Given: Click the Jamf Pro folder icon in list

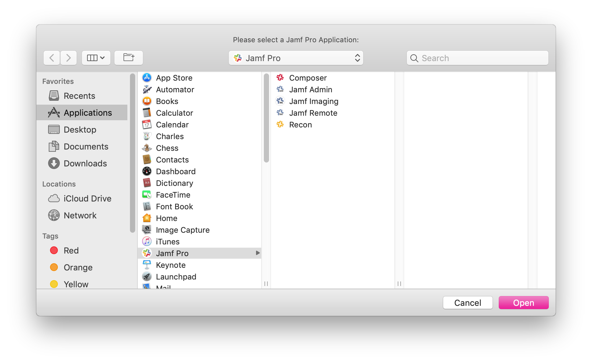Looking at the screenshot, I should pos(147,253).
